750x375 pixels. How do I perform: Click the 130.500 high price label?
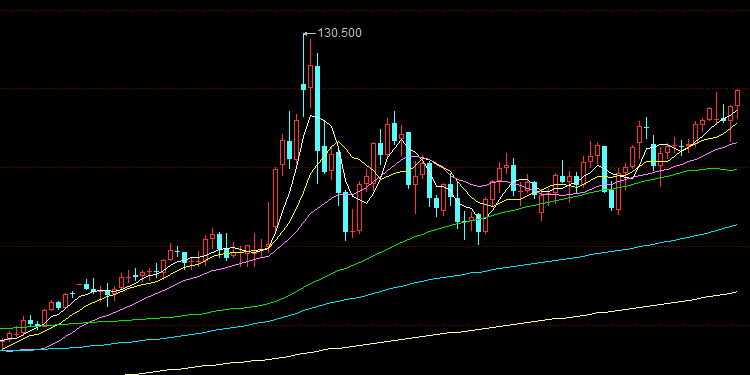340,33
